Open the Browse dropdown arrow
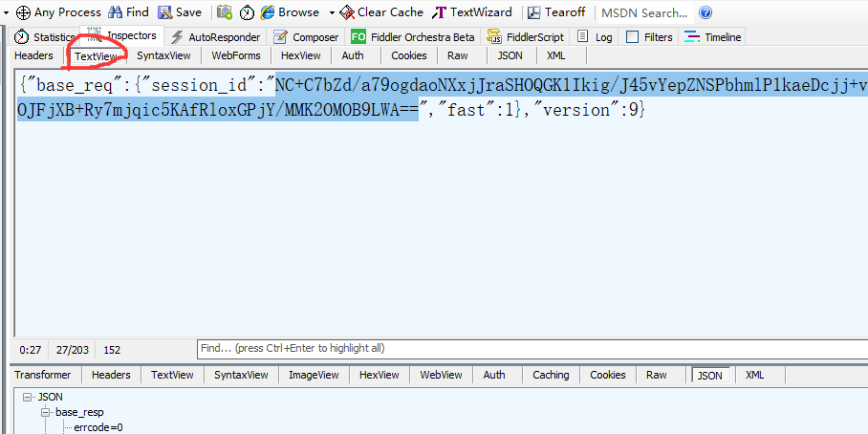Screen dimensions: 868x434 point(332,12)
